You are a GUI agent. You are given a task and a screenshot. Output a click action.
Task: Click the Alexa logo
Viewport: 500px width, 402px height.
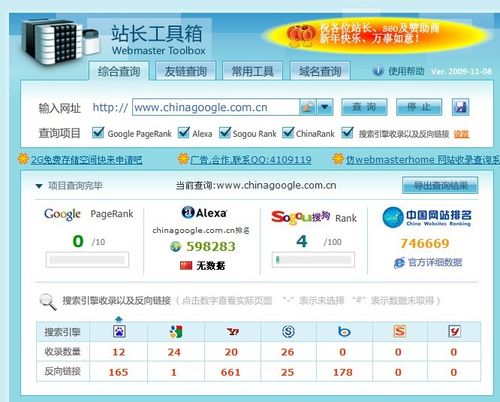204,213
